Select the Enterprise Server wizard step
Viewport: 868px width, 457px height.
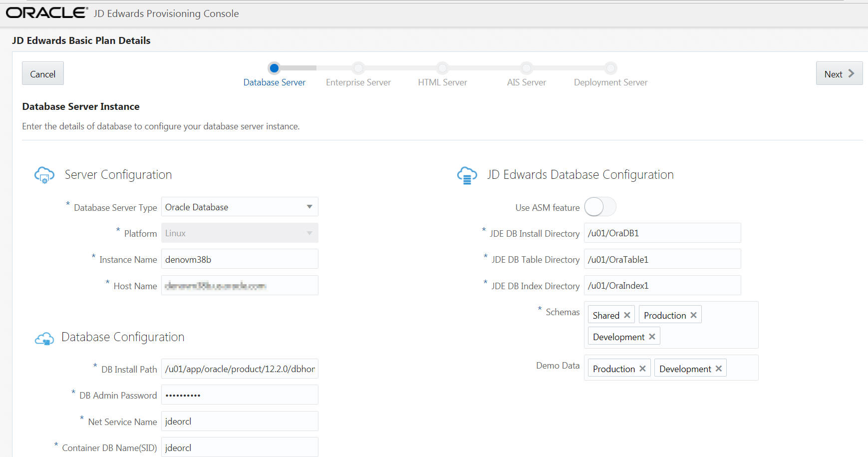coord(358,68)
